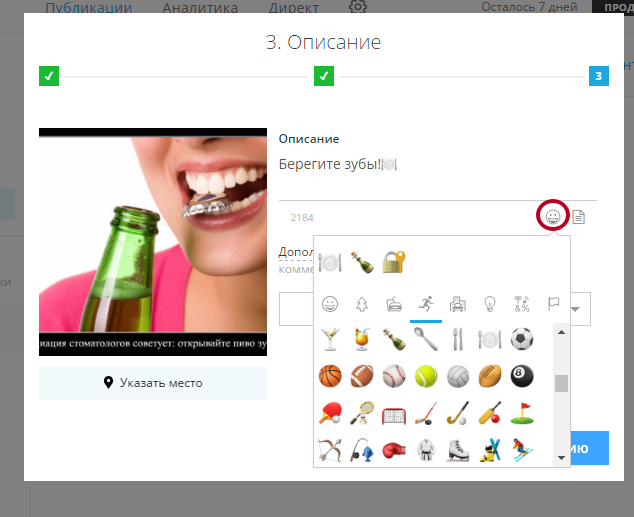634x517 pixels.
Task: Insert field hockey stick emoji
Action: pyautogui.click(x=458, y=413)
